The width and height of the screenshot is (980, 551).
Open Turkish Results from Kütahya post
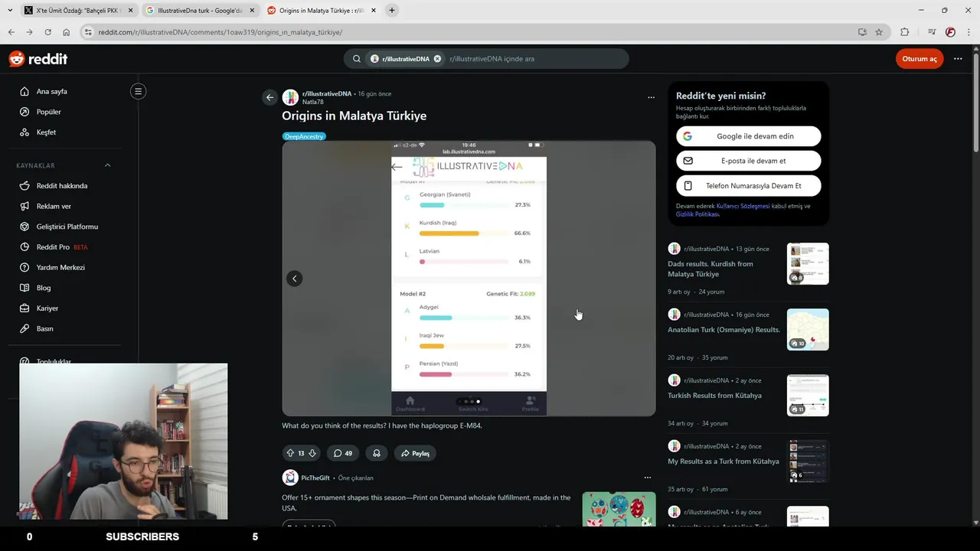pos(714,396)
